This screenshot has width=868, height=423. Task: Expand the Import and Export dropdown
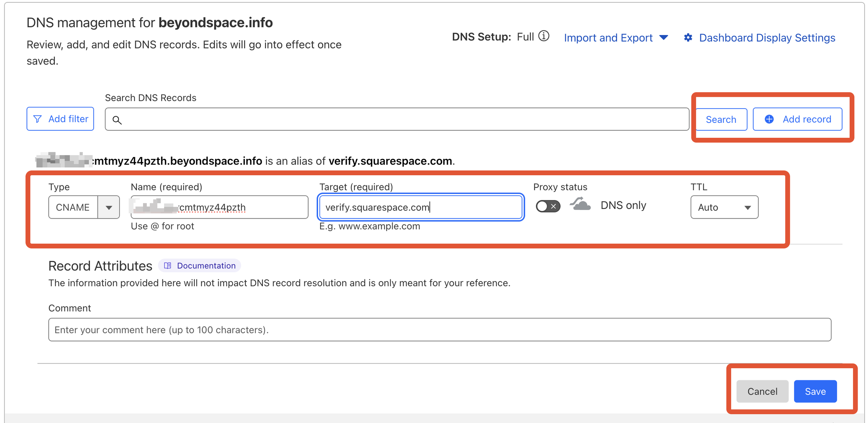616,37
